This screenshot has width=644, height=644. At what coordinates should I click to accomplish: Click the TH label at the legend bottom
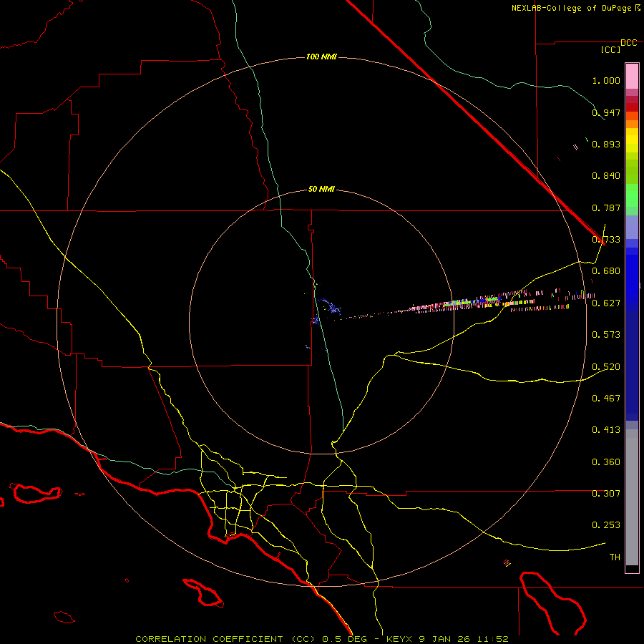point(615,557)
